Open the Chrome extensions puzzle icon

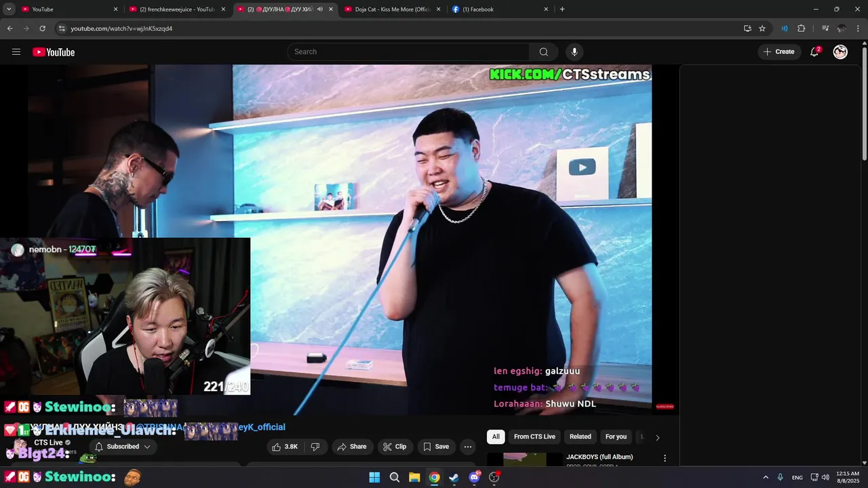tap(802, 28)
